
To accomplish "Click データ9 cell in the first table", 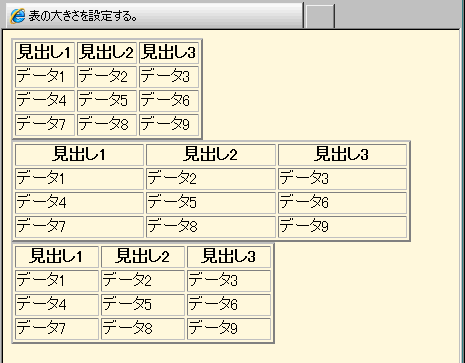I will [x=169, y=125].
